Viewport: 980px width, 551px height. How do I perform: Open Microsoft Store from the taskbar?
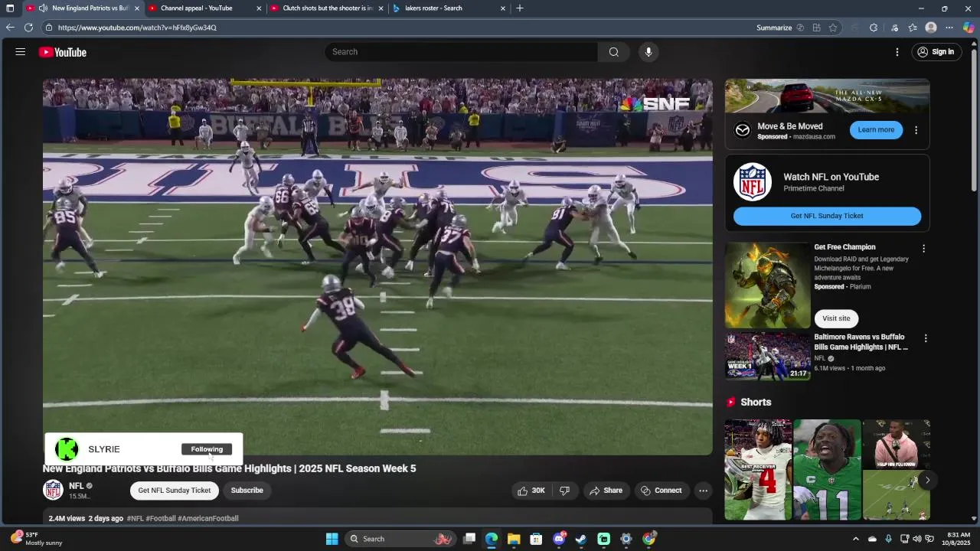(536, 539)
